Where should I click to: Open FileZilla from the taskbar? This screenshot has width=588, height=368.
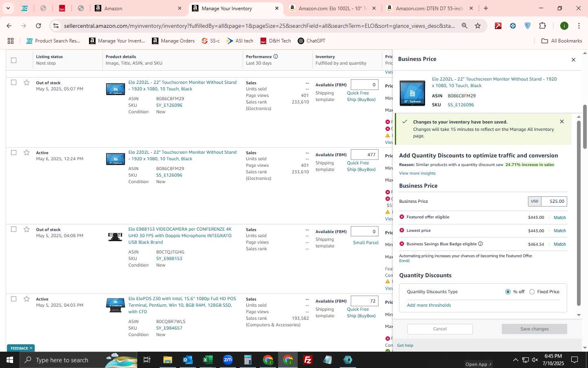click(x=308, y=360)
